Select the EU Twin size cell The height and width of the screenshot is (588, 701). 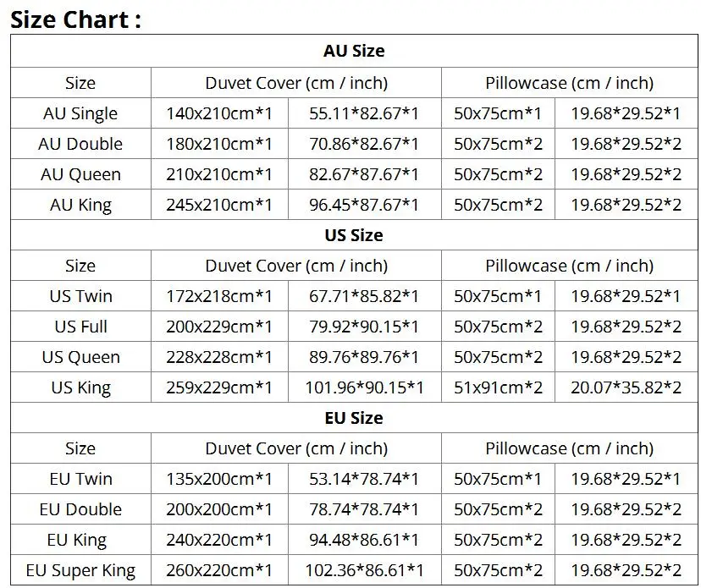coord(80,479)
